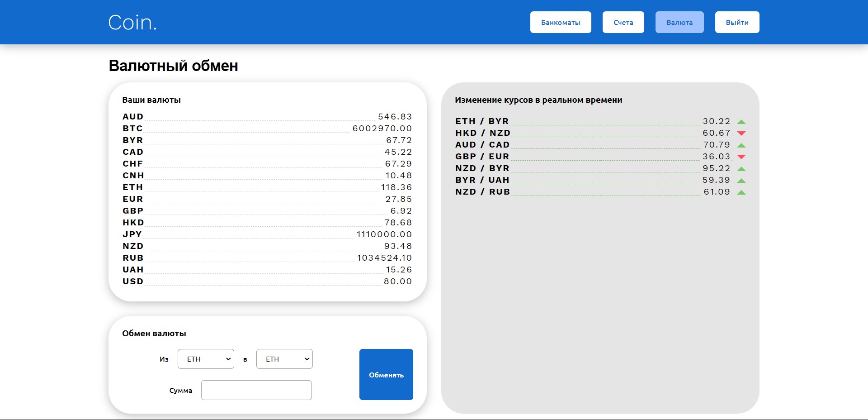Select the ETH / BYR rate row
This screenshot has width=868, height=420.
click(x=592, y=121)
